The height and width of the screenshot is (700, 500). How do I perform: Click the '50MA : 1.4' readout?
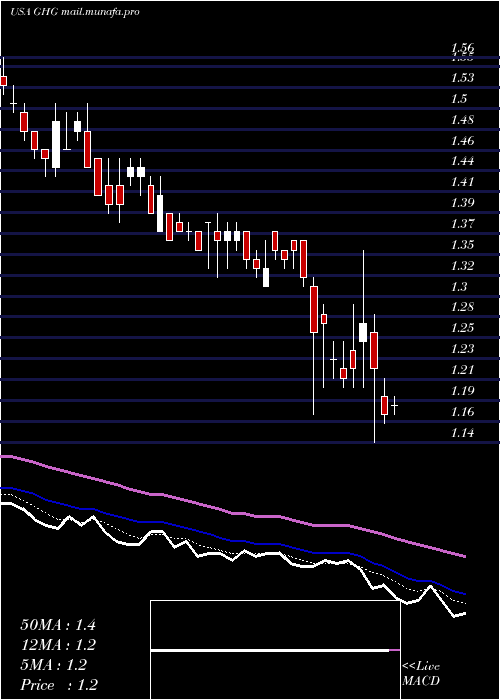(x=58, y=625)
